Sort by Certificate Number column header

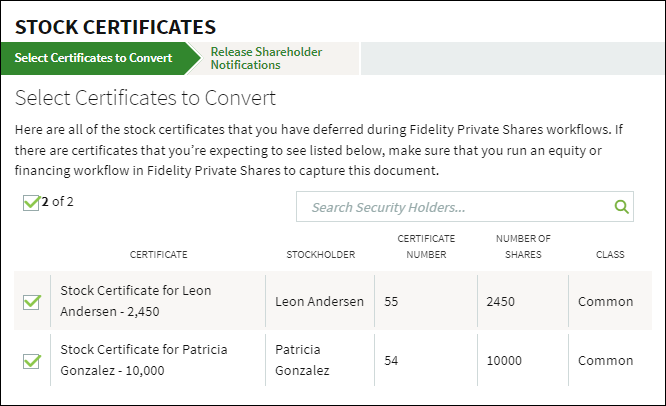(x=426, y=247)
